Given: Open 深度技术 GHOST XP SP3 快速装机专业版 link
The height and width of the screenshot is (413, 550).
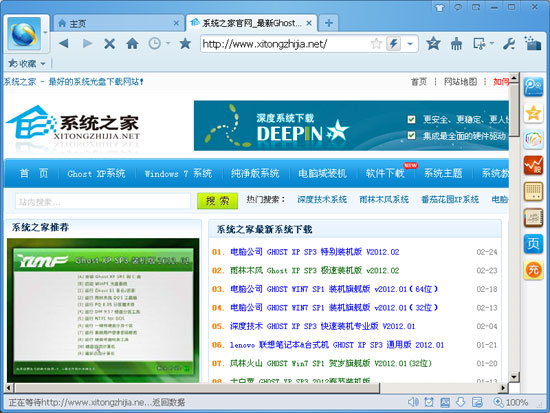Looking at the screenshot, I should click(322, 326).
